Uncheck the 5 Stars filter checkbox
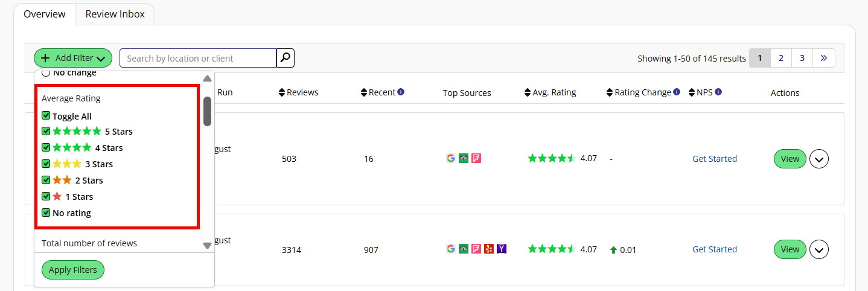 pos(46,130)
